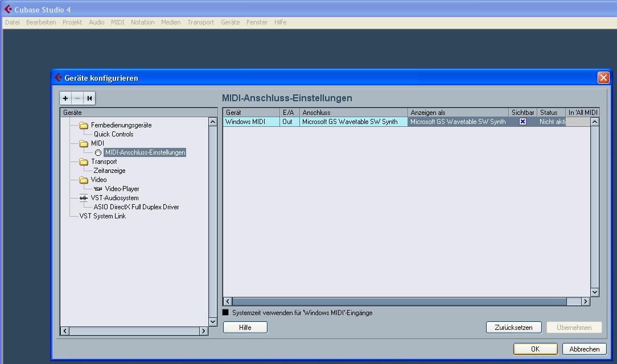
Task: Select VST-Audiosystem tree entry
Action: point(114,198)
